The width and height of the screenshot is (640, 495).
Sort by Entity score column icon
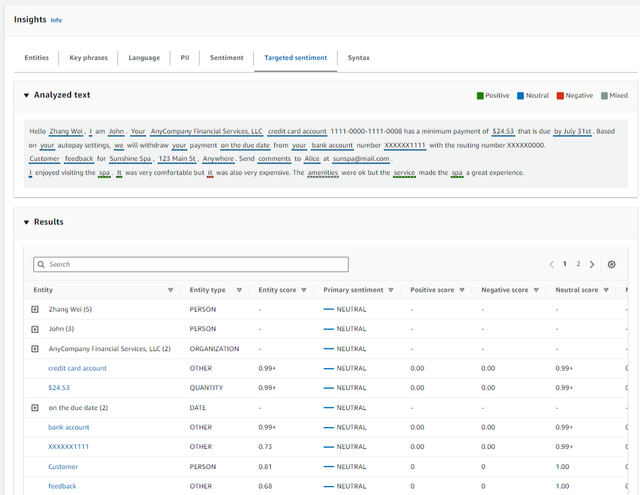coord(304,290)
